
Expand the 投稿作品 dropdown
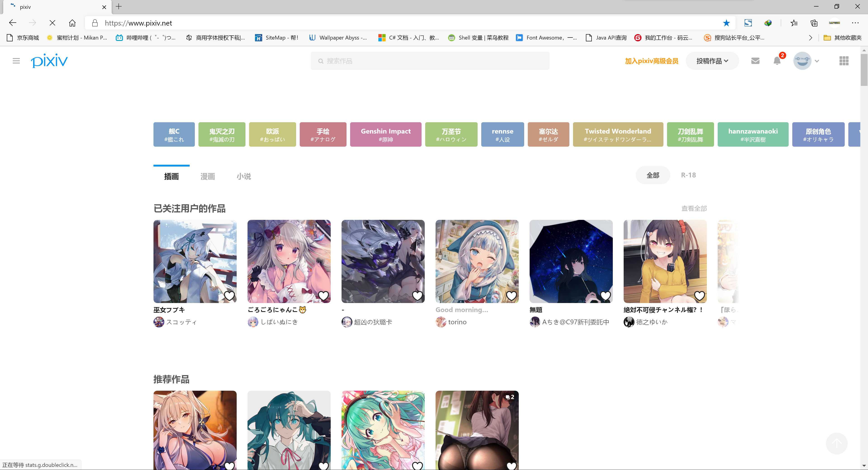[x=712, y=61]
